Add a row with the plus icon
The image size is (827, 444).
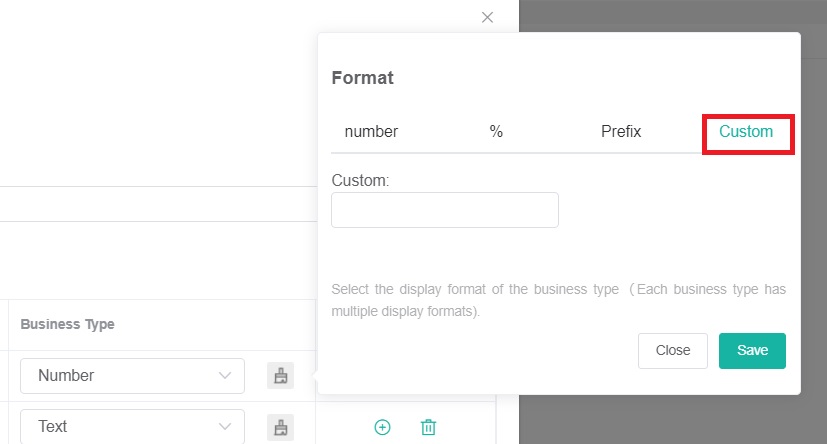click(x=382, y=427)
